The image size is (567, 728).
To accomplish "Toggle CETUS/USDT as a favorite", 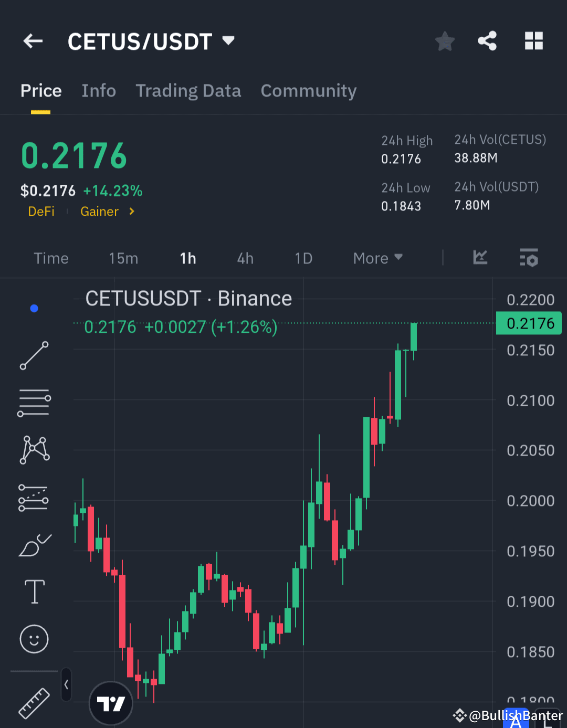I will (x=445, y=41).
